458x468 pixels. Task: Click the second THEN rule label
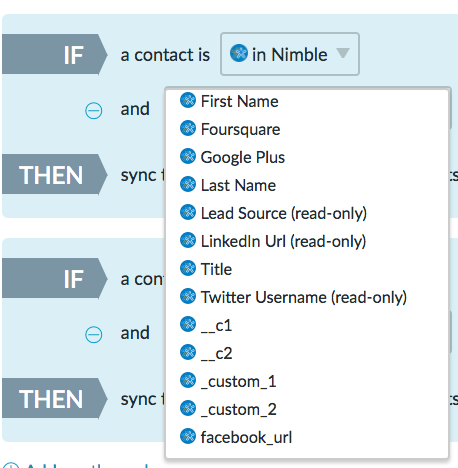pos(54,399)
